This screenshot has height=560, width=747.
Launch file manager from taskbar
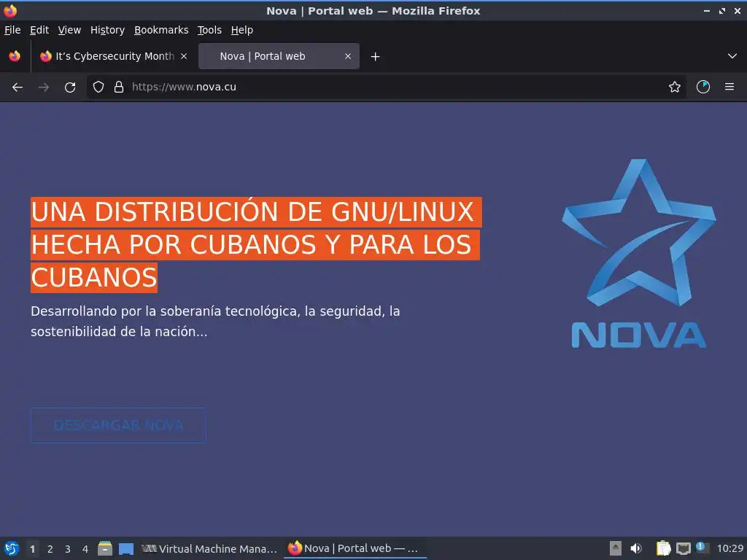click(x=105, y=548)
